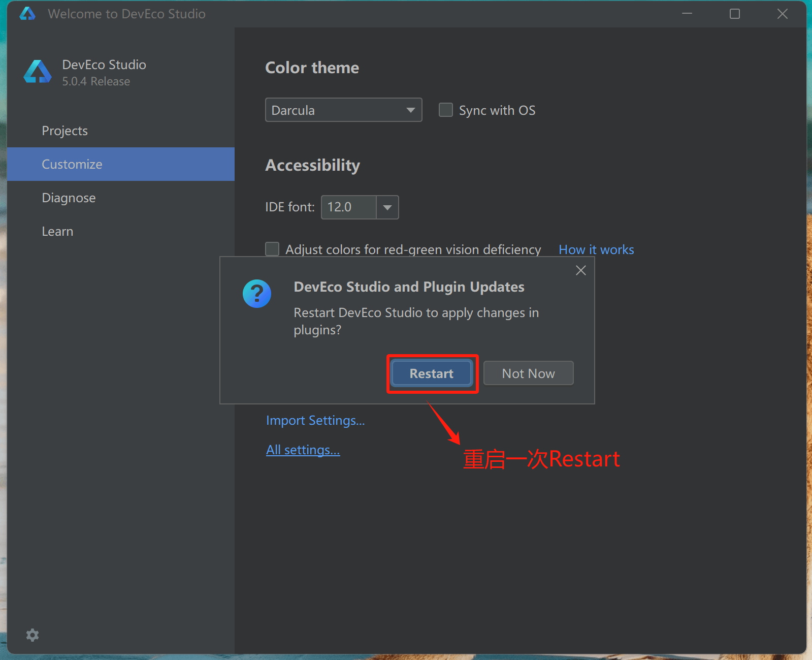This screenshot has width=812, height=660.
Task: Expand the IDE font size arrow
Action: tap(387, 207)
